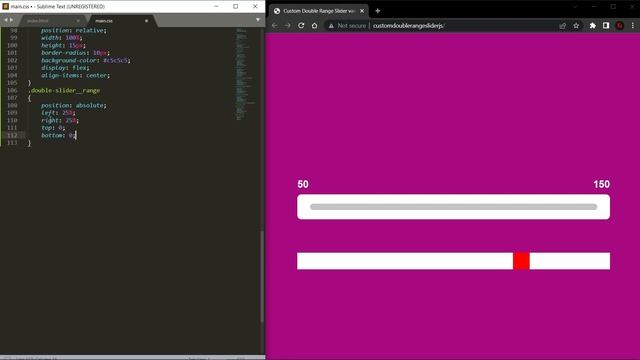Click the Sublime Text minimap
This screenshot has height=360, width=640.
pyautogui.click(x=245, y=73)
